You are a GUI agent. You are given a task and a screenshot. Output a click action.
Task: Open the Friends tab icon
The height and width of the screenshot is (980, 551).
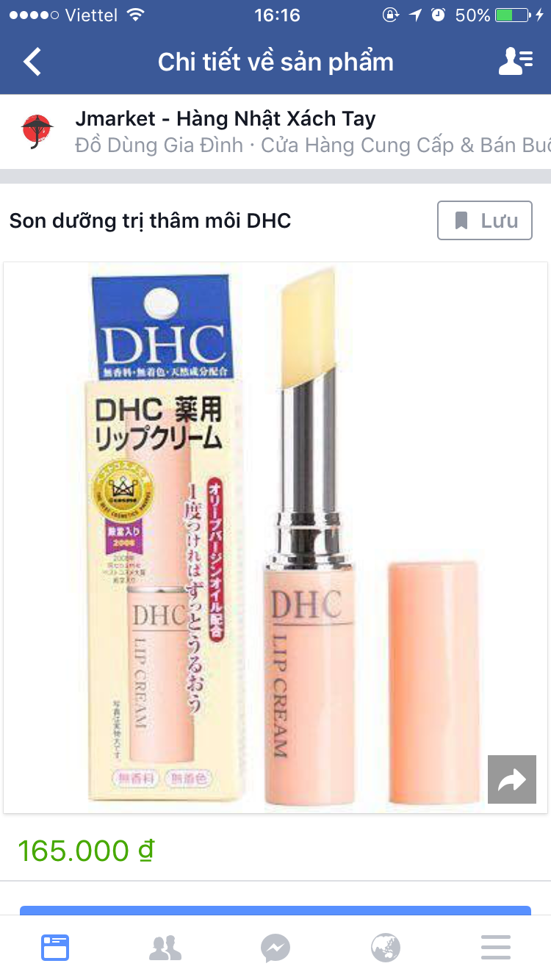tap(165, 948)
